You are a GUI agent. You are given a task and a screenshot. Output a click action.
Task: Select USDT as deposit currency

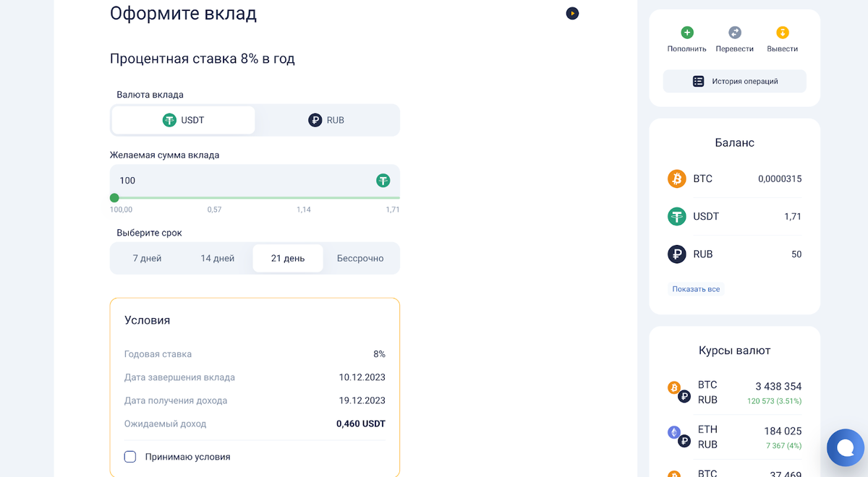point(183,120)
